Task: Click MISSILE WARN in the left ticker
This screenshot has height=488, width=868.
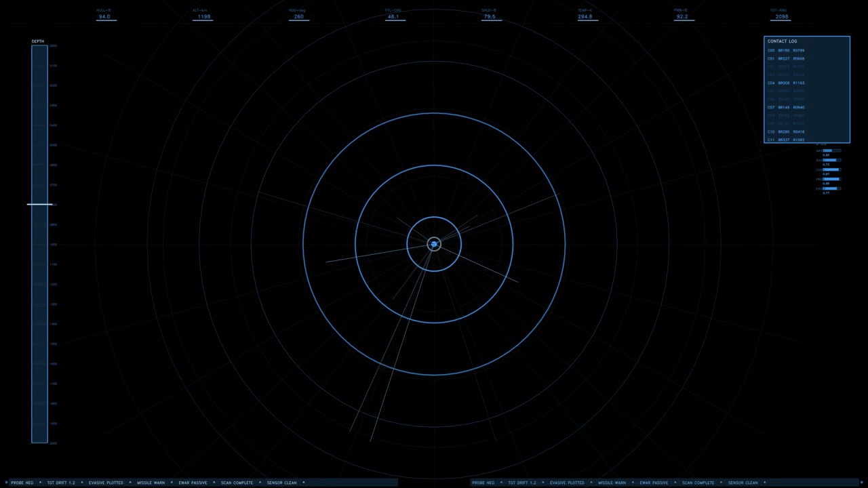Action: tap(151, 483)
